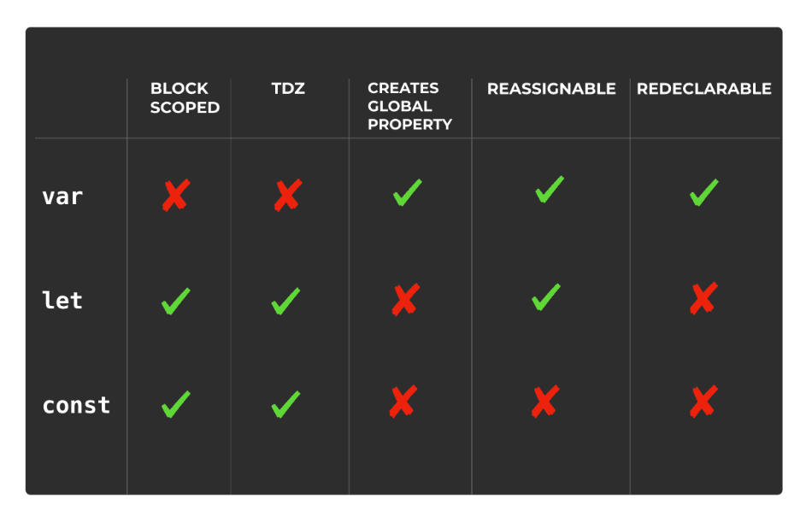Image resolution: width=812 pixels, height=528 pixels.
Task: Click the green check for let REASSIGNABLE
Action: click(x=546, y=297)
